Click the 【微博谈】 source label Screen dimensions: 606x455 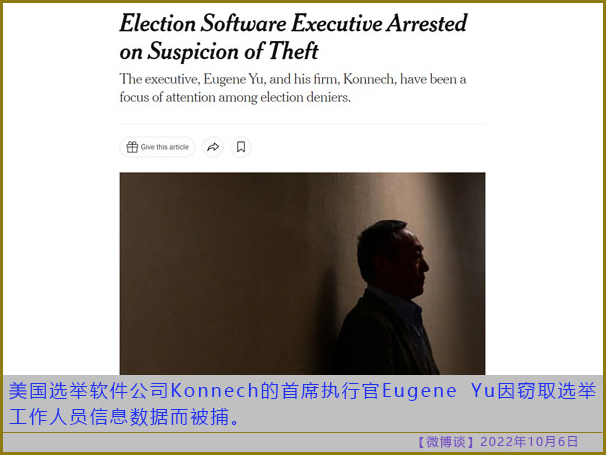(446, 442)
